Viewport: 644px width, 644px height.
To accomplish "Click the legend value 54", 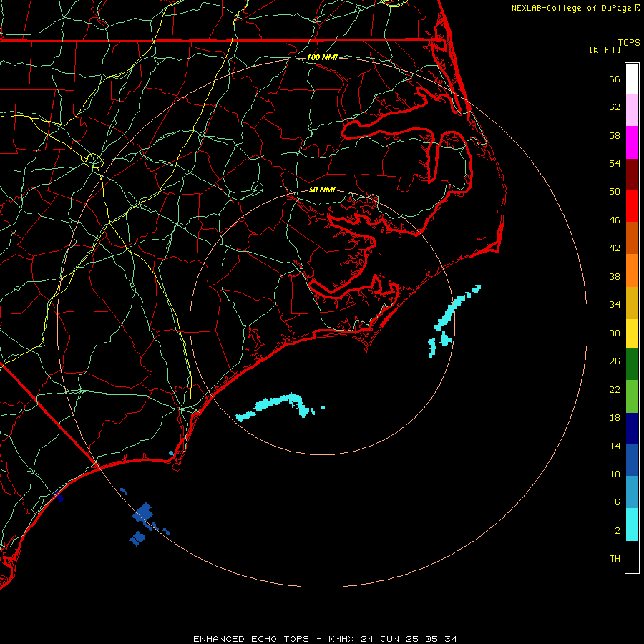I will 615,163.
